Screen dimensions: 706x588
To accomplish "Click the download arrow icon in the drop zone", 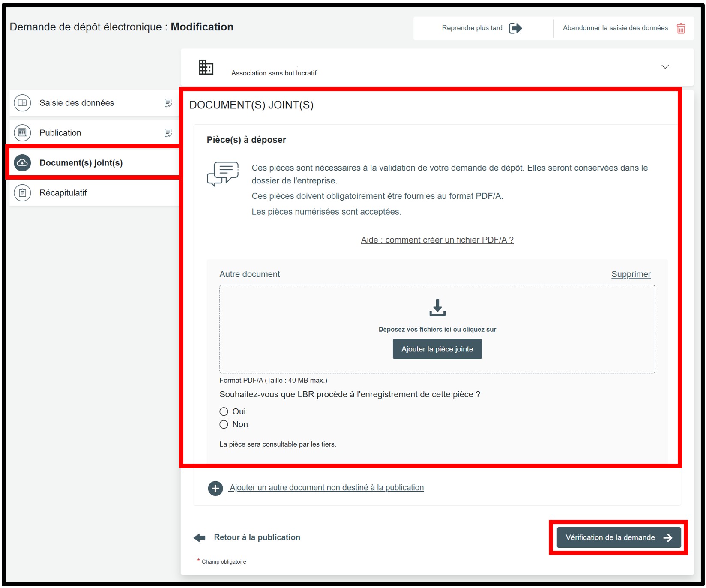I will (x=437, y=308).
